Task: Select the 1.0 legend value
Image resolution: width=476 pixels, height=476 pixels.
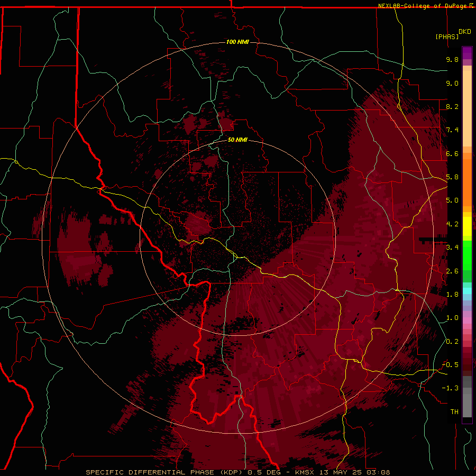Action: (x=452, y=318)
